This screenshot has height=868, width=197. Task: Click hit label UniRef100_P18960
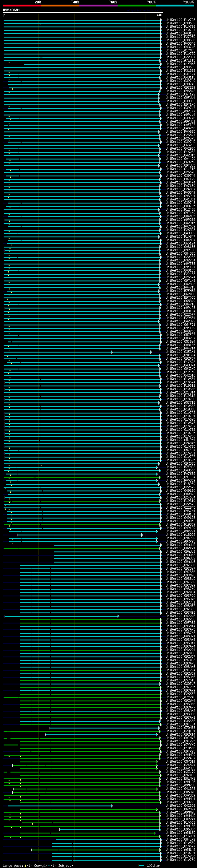tap(180, 484)
